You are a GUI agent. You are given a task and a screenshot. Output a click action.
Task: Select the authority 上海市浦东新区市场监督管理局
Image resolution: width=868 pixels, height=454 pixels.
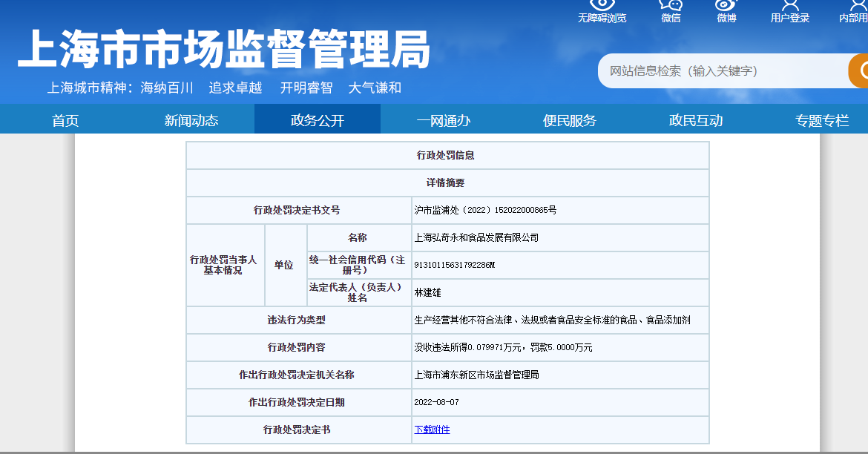[476, 375]
